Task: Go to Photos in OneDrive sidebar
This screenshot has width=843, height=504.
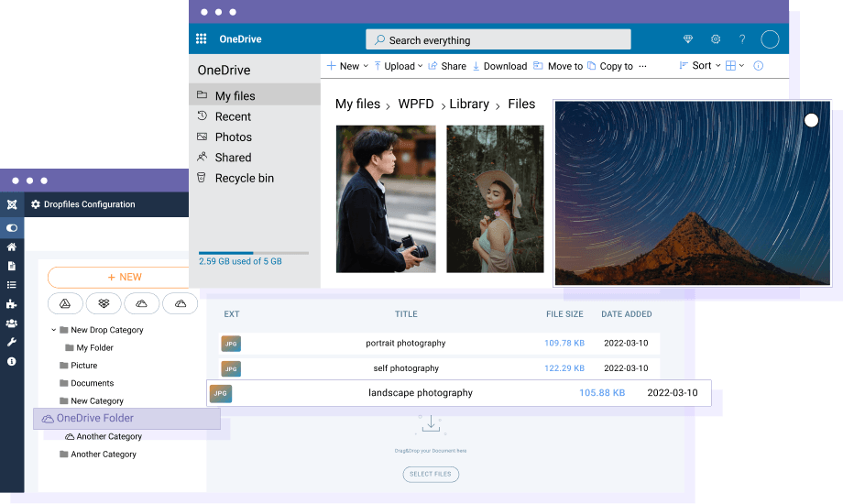Action: 233,137
